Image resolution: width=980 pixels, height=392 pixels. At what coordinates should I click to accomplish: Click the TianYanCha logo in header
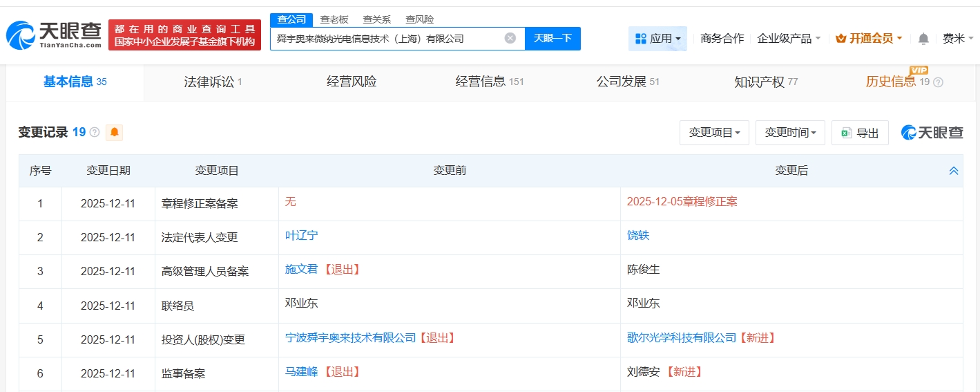pos(54,35)
